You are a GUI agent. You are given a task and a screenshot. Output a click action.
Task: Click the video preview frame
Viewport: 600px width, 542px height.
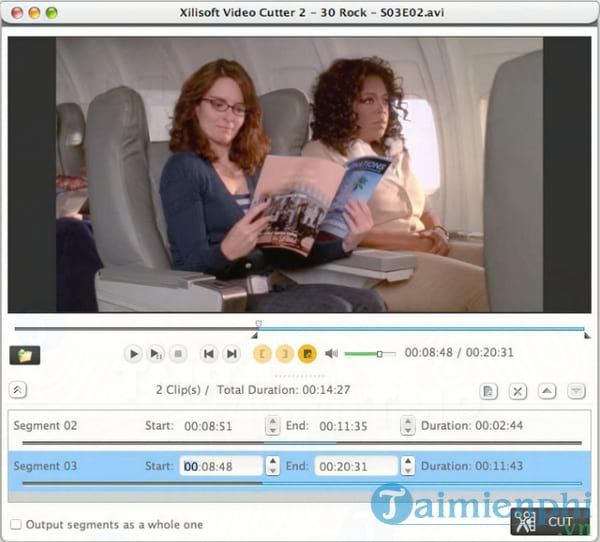point(299,175)
